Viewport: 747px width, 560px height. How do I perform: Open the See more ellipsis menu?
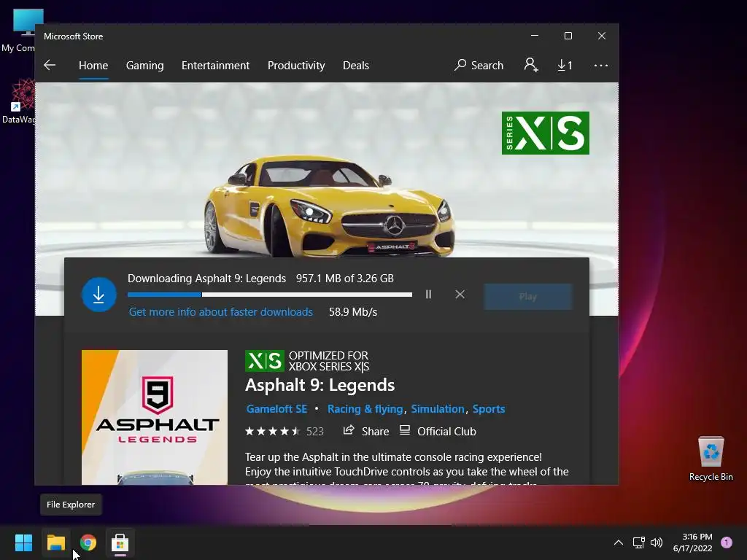[x=601, y=65]
